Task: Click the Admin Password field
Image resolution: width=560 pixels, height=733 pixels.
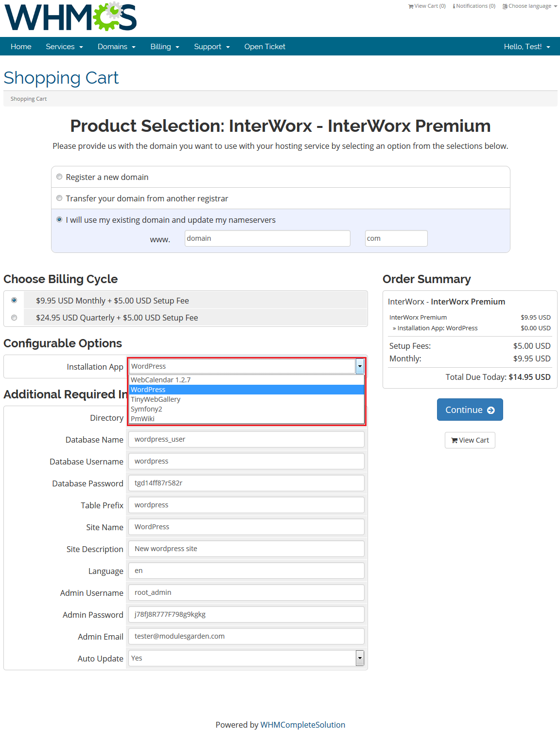Action: click(x=246, y=614)
